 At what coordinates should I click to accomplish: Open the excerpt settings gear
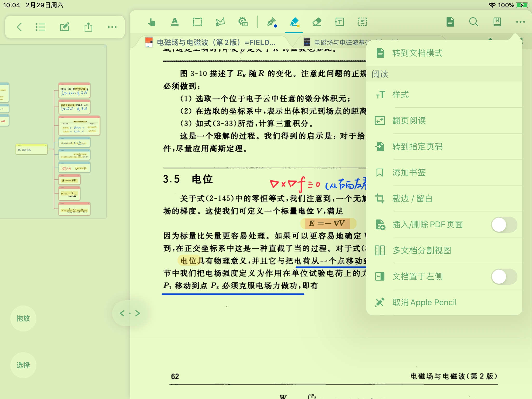point(243,22)
